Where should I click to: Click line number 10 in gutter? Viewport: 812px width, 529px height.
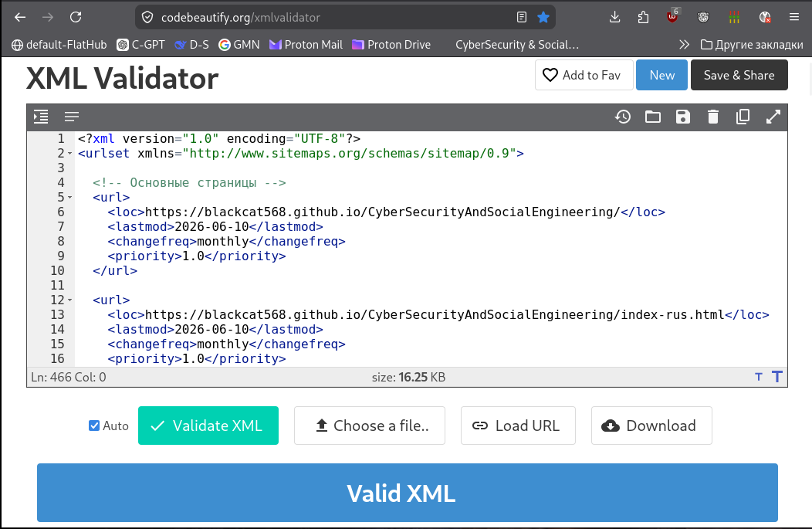coord(57,270)
